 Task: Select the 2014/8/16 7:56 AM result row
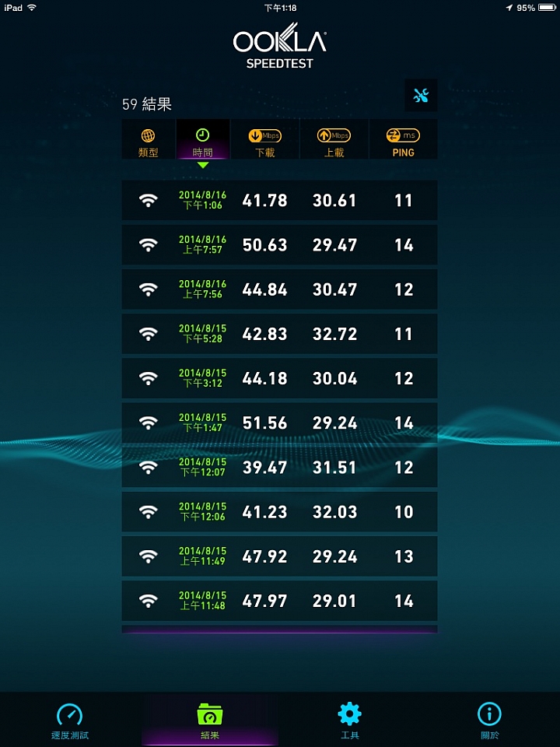279,289
